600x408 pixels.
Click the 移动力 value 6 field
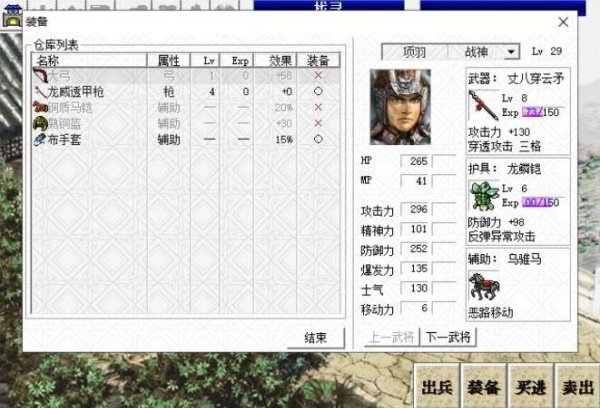(x=416, y=308)
